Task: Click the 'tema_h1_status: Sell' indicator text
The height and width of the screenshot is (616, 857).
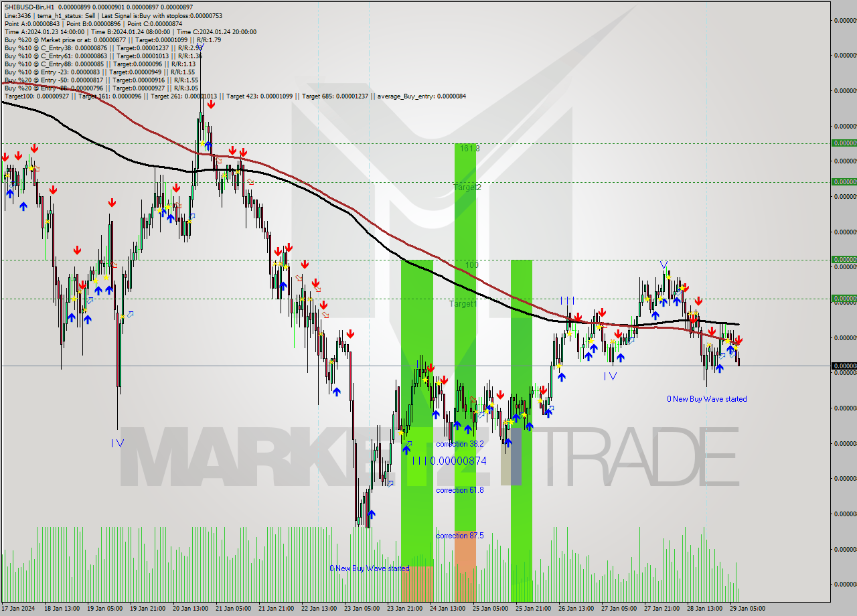Action: (x=68, y=15)
